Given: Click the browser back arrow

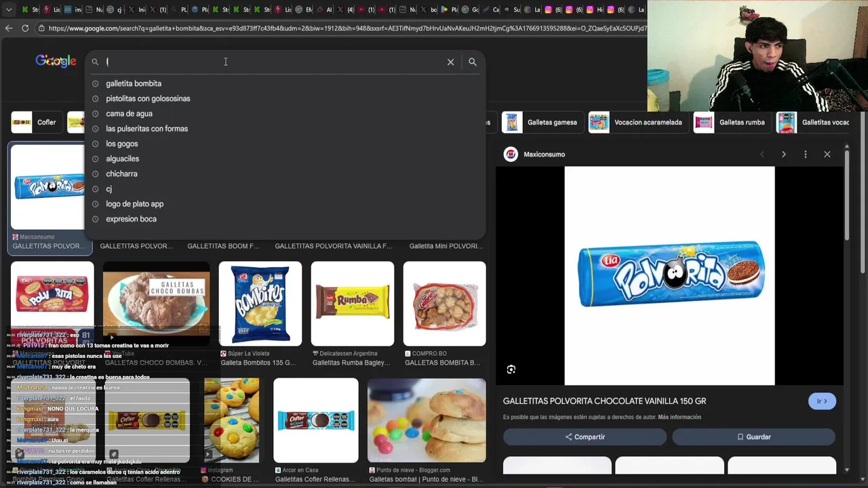Looking at the screenshot, I should (8, 28).
